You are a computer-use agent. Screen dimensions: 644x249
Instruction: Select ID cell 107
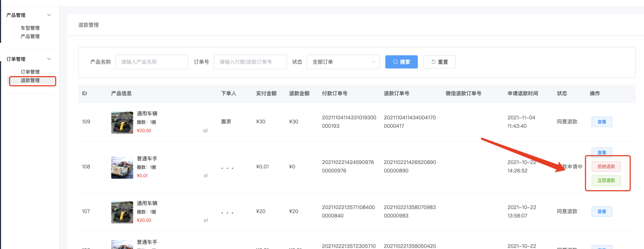click(86, 211)
